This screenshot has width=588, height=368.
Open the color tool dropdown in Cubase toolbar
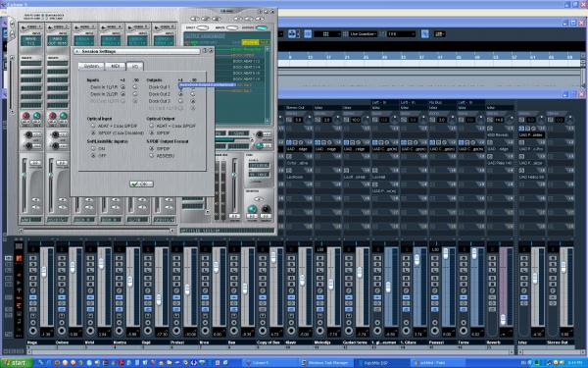click(439, 33)
